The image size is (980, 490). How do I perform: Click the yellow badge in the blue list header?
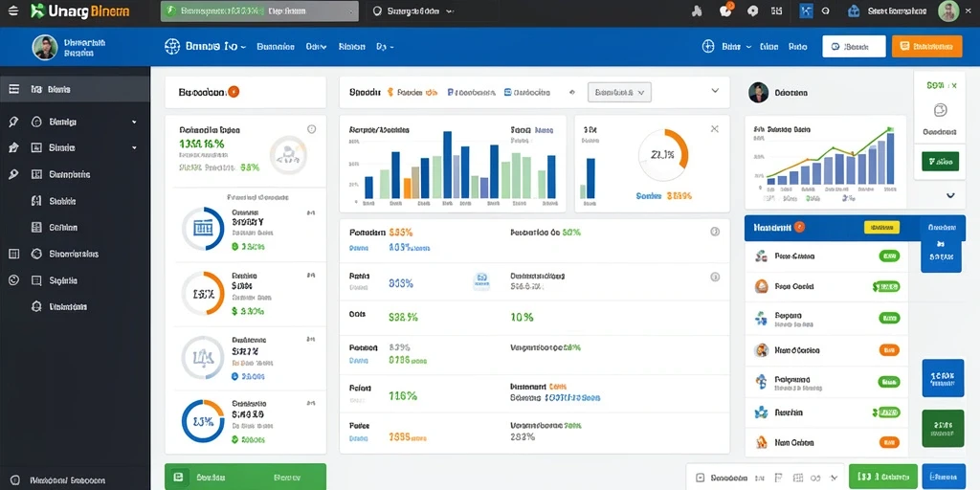coord(881,228)
